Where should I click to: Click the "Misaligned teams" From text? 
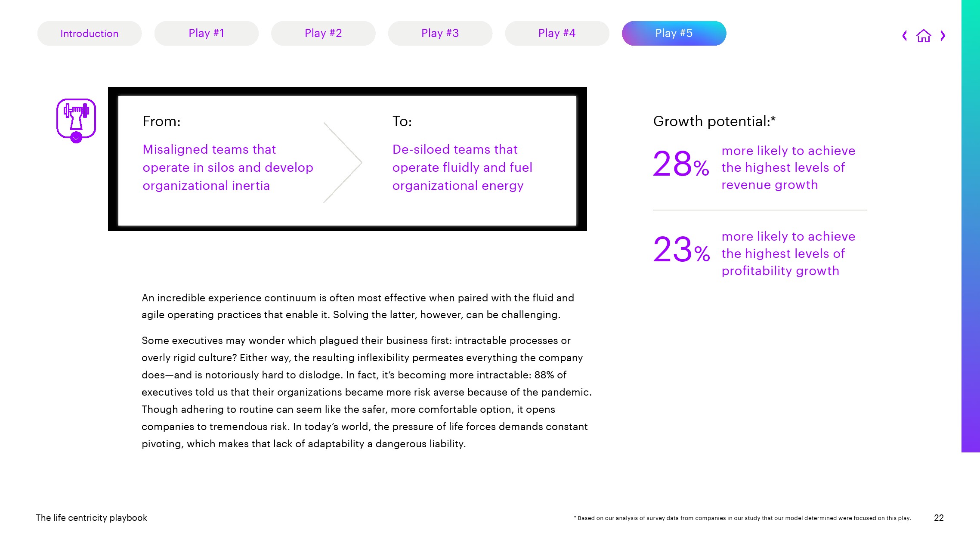click(x=228, y=167)
